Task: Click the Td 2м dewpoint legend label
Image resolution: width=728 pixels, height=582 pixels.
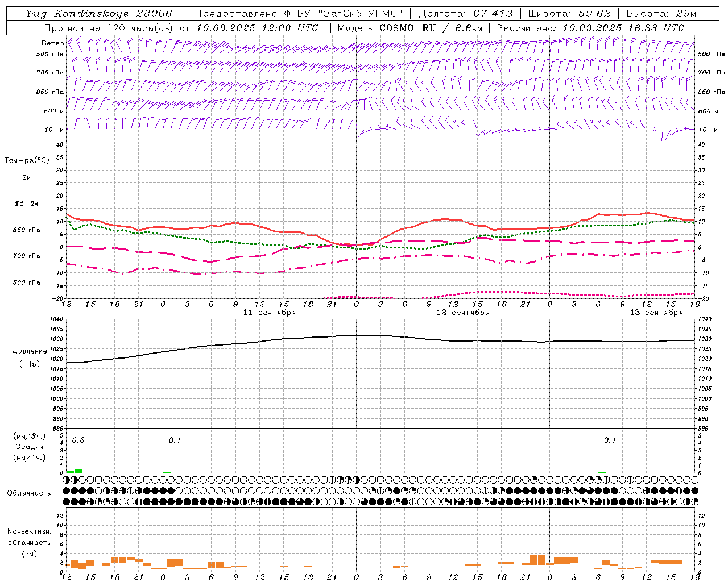Action: pyautogui.click(x=27, y=203)
